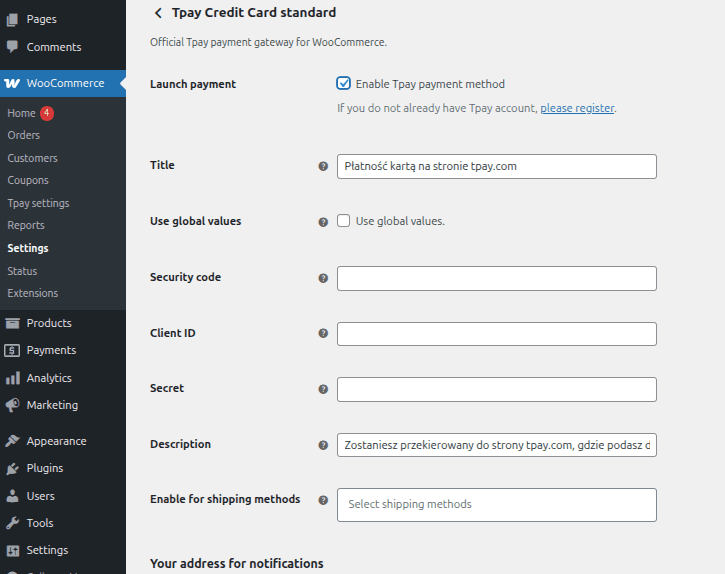Click the help icon next to Description
The height and width of the screenshot is (574, 725).
coord(323,445)
